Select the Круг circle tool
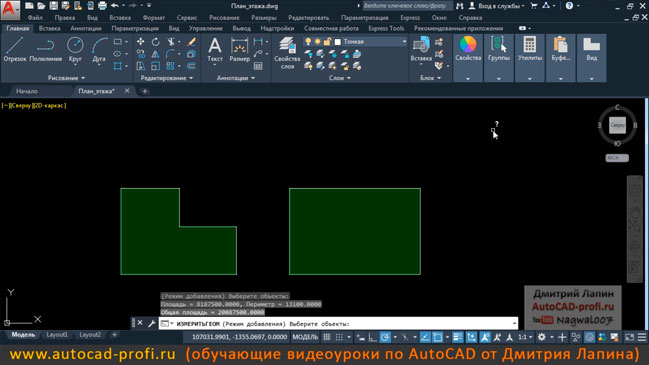This screenshot has height=365, width=649. pos(75,49)
